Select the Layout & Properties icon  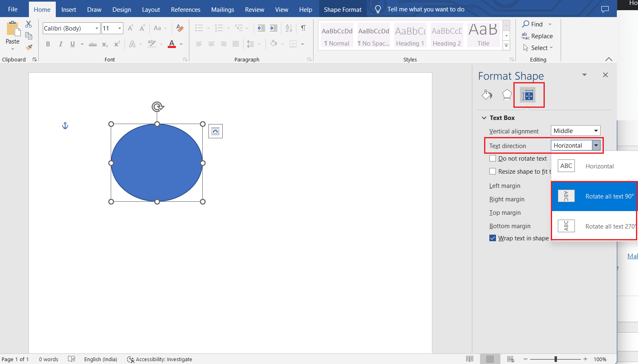(528, 96)
